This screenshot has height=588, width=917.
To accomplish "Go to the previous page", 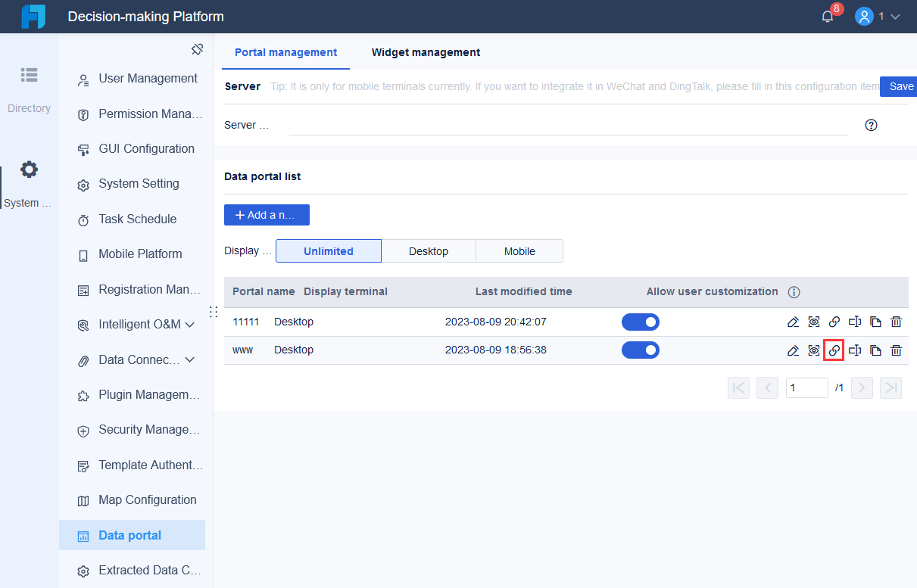I will point(767,387).
